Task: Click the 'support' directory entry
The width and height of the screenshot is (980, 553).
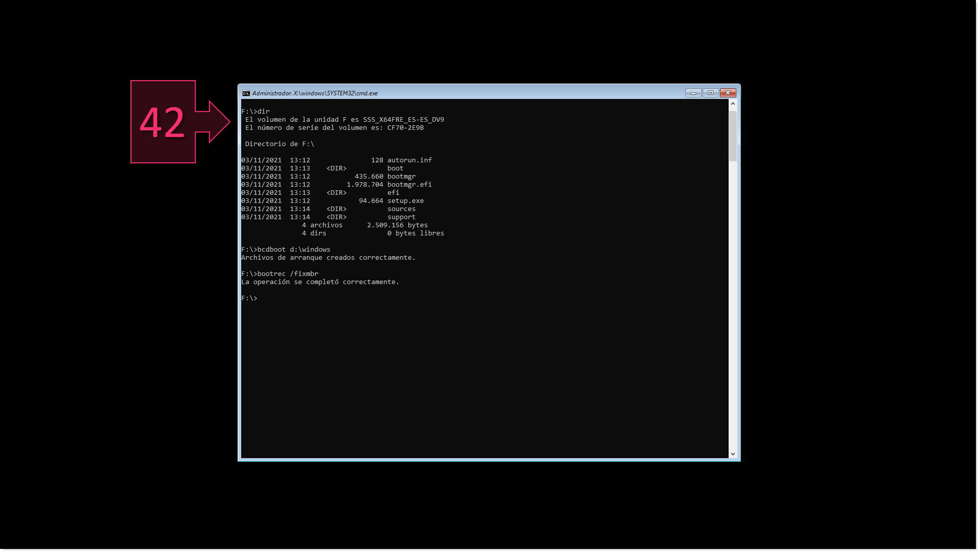Action: [x=401, y=217]
